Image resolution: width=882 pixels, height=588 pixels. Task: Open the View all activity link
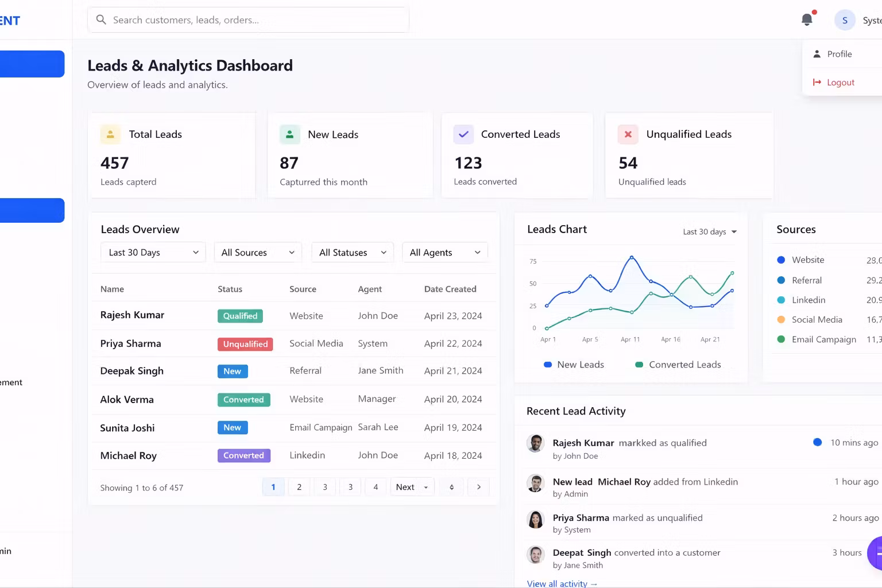[x=562, y=583]
